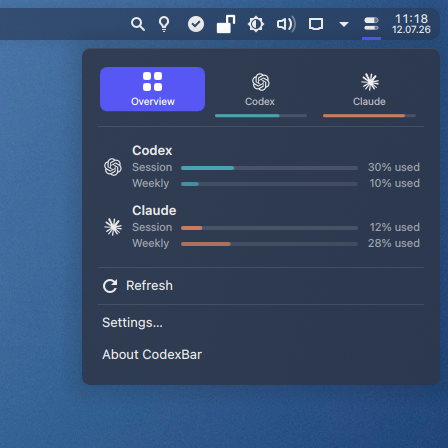Open the search magnifier in the panel
This screenshot has height=448, width=448.
click(138, 24)
